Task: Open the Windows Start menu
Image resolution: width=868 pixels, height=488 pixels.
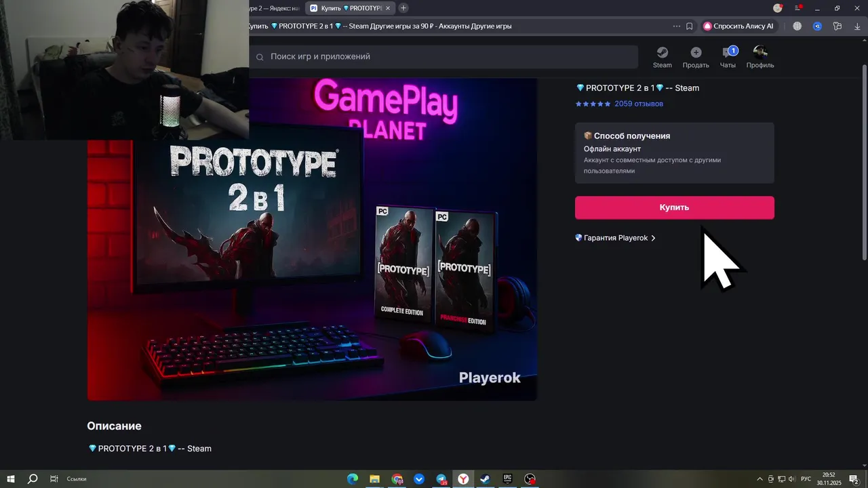Action: [11, 479]
